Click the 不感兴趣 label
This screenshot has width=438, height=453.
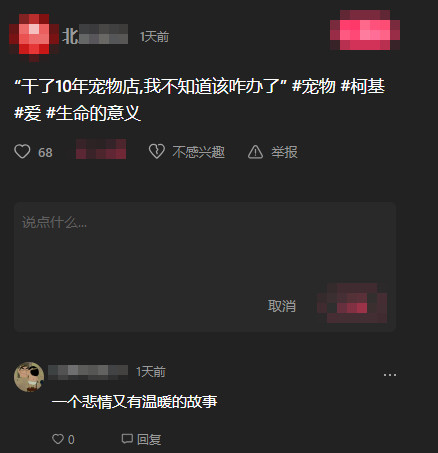click(198, 152)
